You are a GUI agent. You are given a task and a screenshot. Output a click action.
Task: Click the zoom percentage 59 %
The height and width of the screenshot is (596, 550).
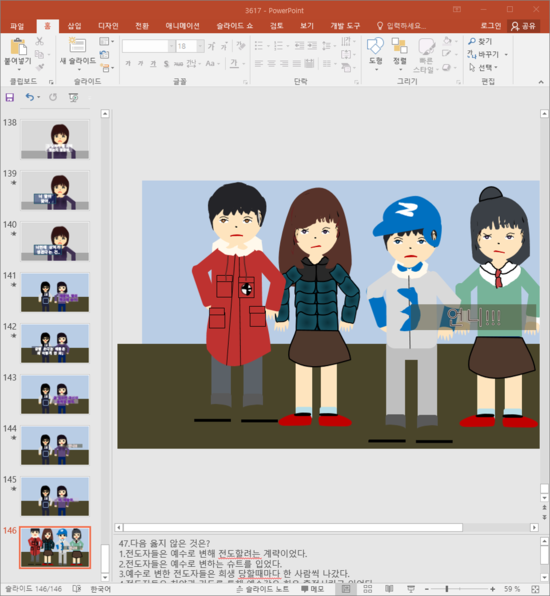[x=512, y=589]
